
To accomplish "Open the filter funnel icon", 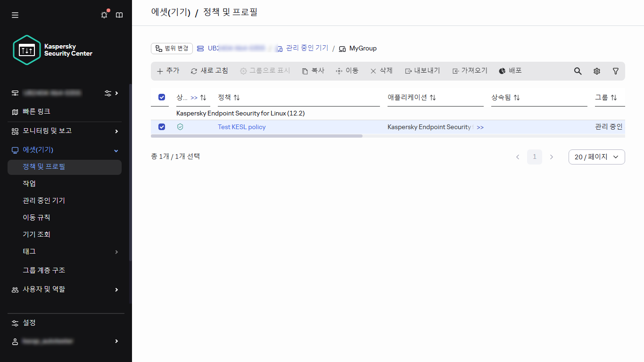I will (x=616, y=71).
